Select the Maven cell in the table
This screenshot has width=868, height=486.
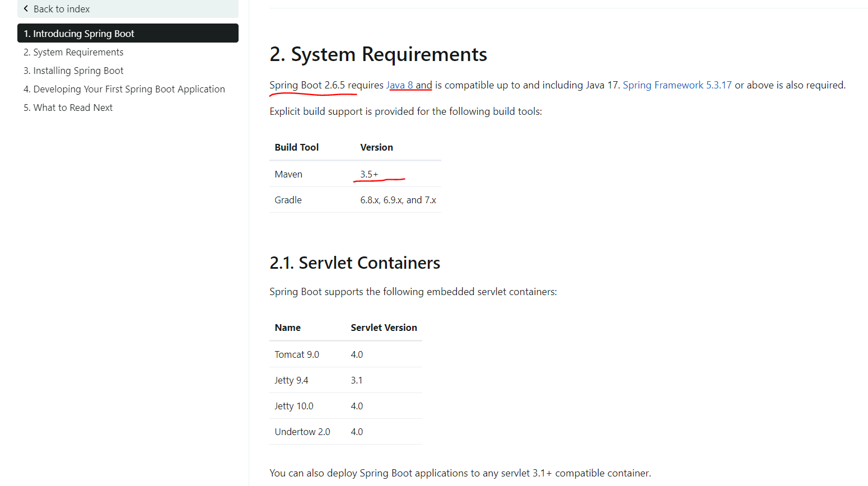click(x=288, y=174)
